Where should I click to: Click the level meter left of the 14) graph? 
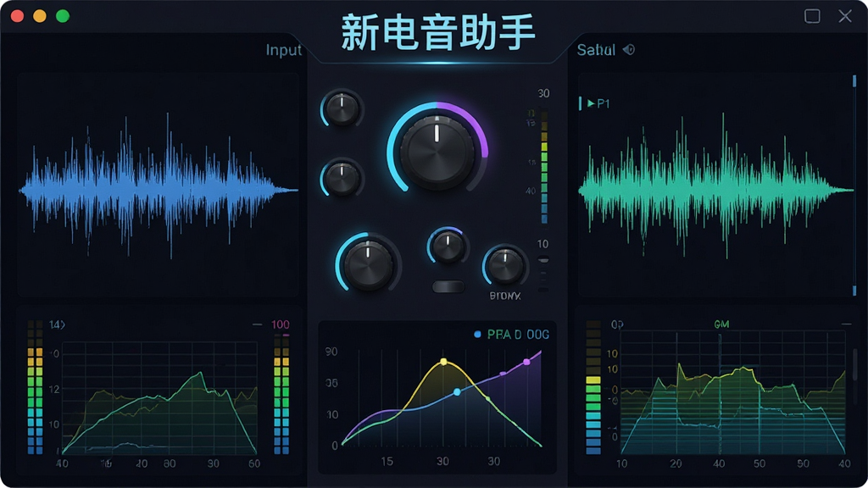35,386
